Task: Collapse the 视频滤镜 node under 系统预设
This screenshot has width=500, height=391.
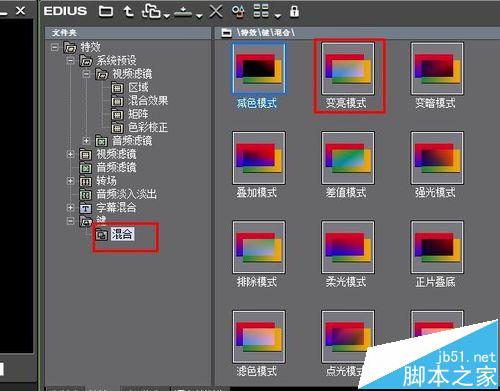Action: [x=87, y=74]
